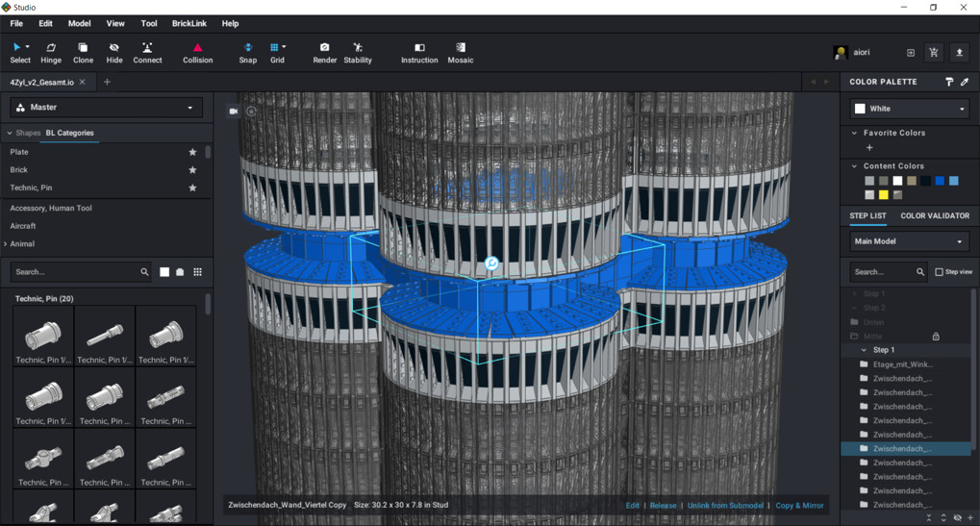Switch to the Color Validator tab
Image resolution: width=980 pixels, height=526 pixels.
pyautogui.click(x=934, y=215)
